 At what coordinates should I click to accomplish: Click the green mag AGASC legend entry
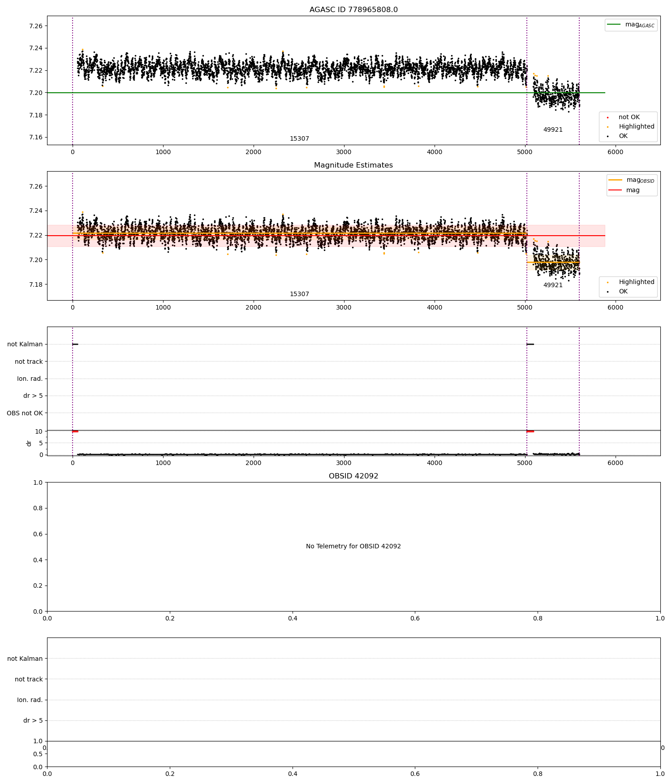(631, 25)
